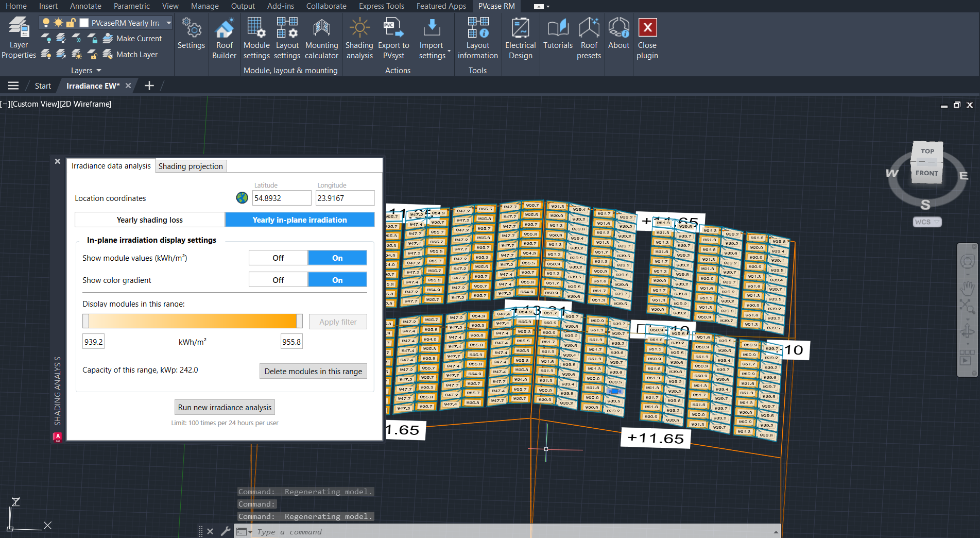Click the Zoom Extents navigation icon
Screen dimensions: 980x538
pyautogui.click(x=967, y=306)
